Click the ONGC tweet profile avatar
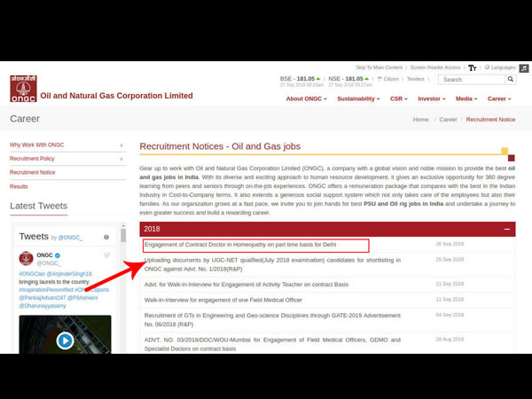Viewport: 532px width, 399px height. pos(26,259)
